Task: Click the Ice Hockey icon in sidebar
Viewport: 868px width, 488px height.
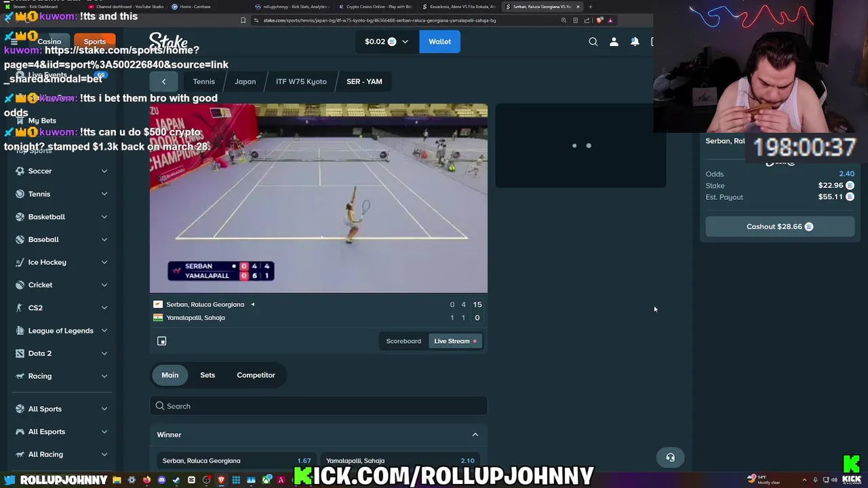Action: pos(20,262)
